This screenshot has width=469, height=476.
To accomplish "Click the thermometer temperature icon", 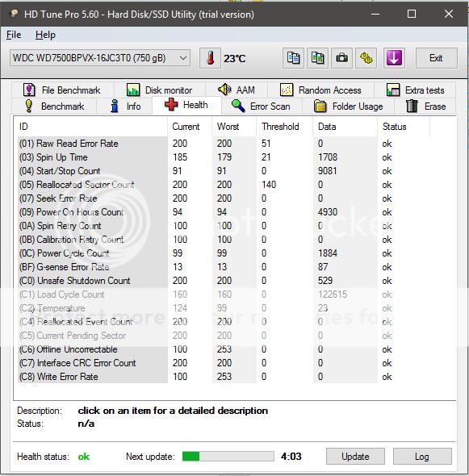I will (x=210, y=58).
